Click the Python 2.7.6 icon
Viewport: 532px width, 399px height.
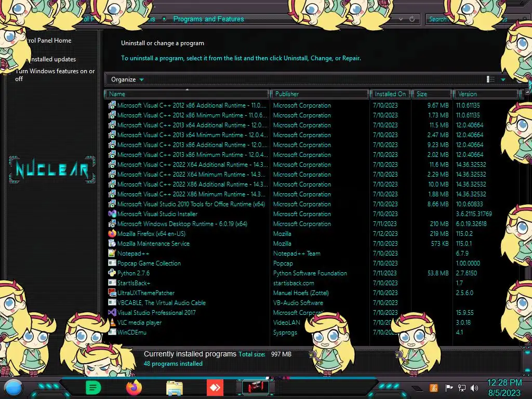[x=112, y=273]
